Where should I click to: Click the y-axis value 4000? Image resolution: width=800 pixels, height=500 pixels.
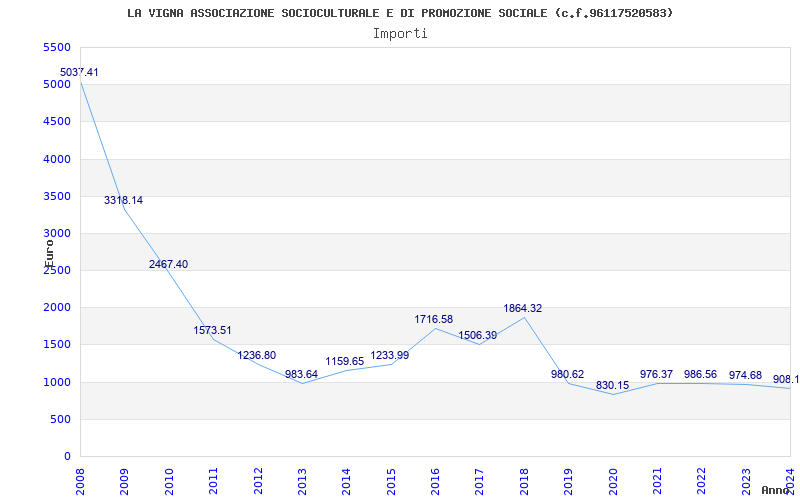[x=57, y=159]
